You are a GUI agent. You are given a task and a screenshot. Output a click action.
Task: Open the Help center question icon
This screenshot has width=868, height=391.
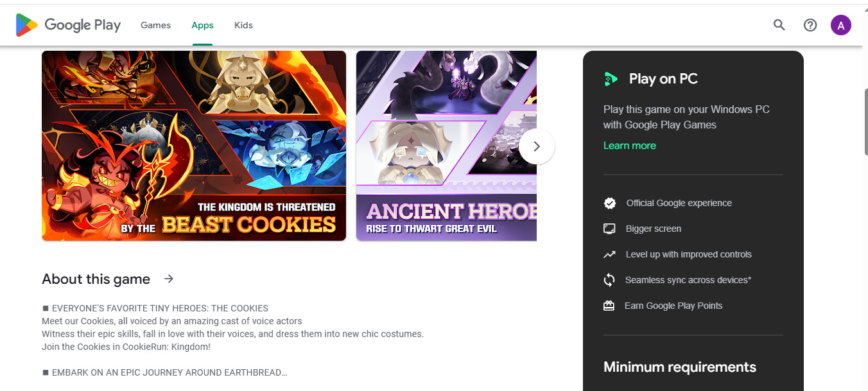pos(810,25)
